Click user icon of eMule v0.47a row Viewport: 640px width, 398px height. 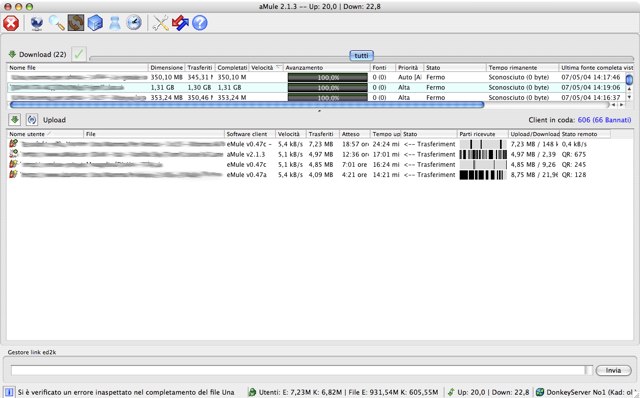click(x=13, y=174)
